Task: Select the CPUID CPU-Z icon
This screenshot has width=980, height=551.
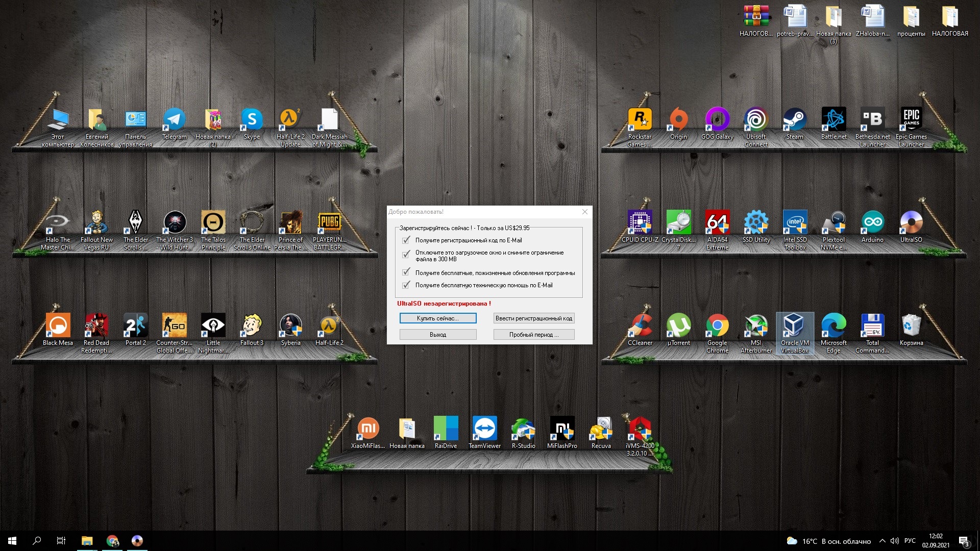Action: pyautogui.click(x=640, y=227)
